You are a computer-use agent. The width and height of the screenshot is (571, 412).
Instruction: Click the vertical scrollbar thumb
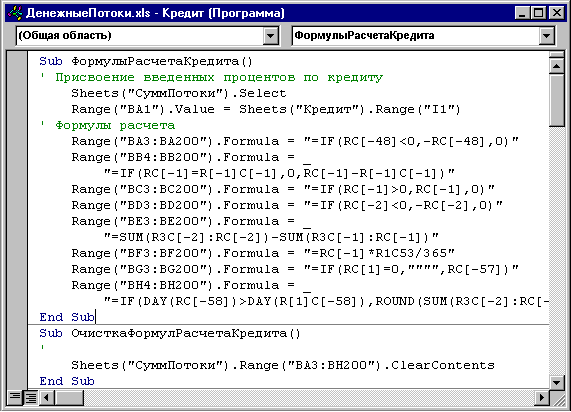[556, 100]
